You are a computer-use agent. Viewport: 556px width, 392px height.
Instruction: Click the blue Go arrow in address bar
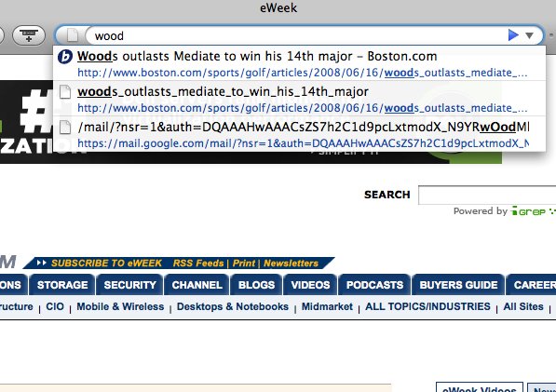(513, 35)
